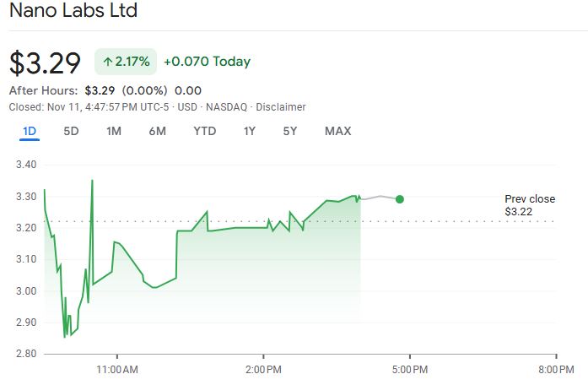This screenshot has height=385, width=588.
Task: Click the 11:00 AM axis label
Action: coord(117,370)
